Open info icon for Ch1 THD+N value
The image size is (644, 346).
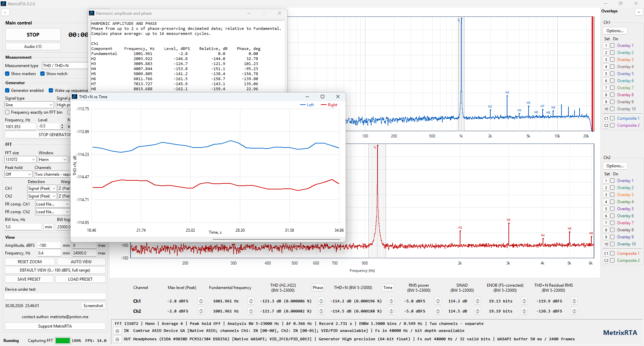click(391, 301)
